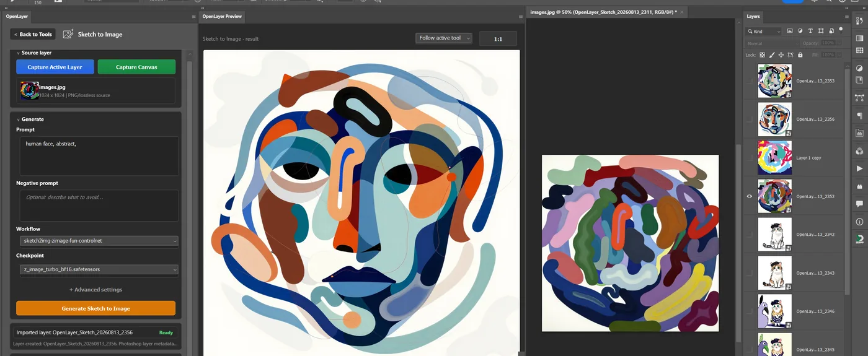Open the Actions play icon panel
This screenshot has width=868, height=356.
(859, 168)
